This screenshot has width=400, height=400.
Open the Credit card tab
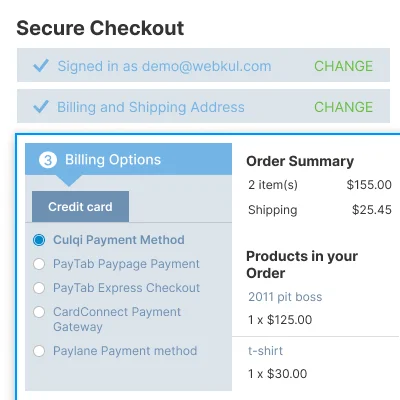(80, 207)
